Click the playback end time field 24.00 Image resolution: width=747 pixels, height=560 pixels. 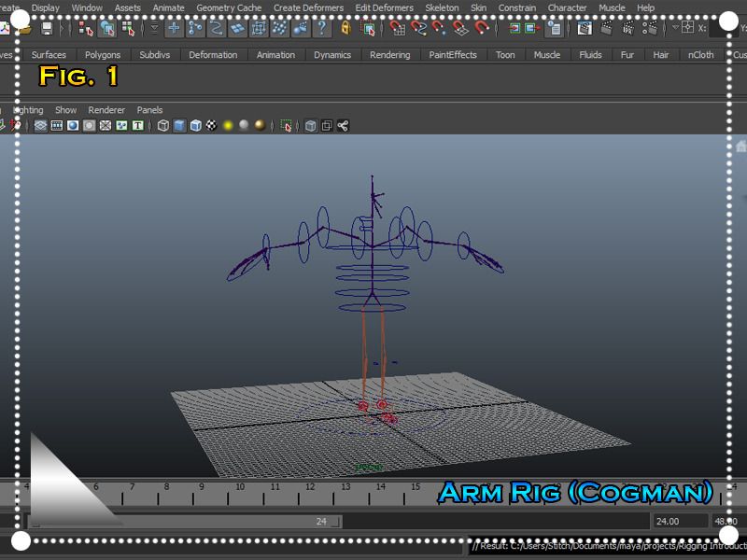click(680, 522)
